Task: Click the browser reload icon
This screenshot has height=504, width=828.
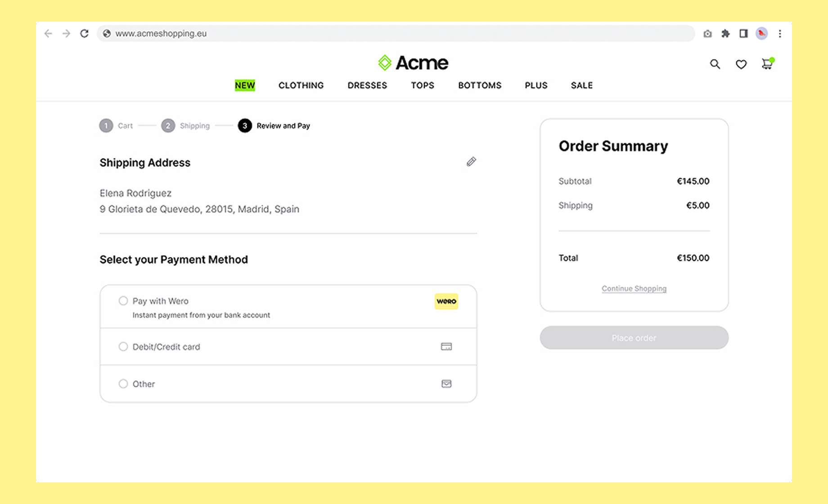Action: 84,34
